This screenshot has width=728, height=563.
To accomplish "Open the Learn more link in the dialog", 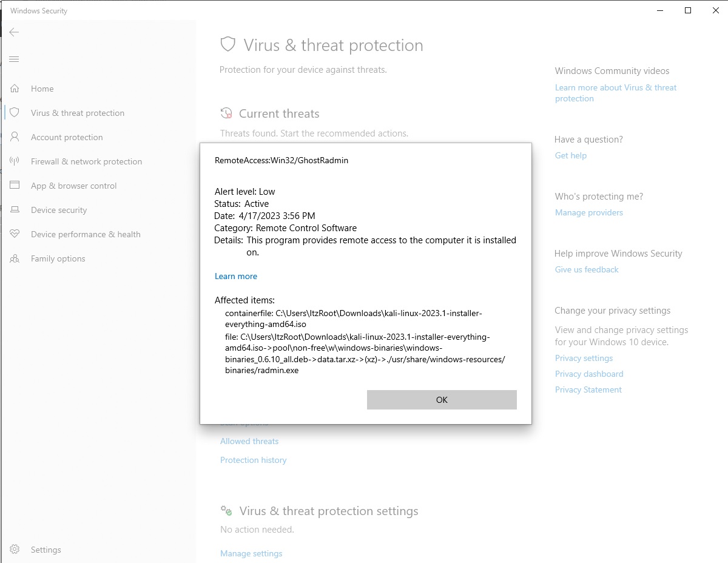I will pyautogui.click(x=236, y=276).
